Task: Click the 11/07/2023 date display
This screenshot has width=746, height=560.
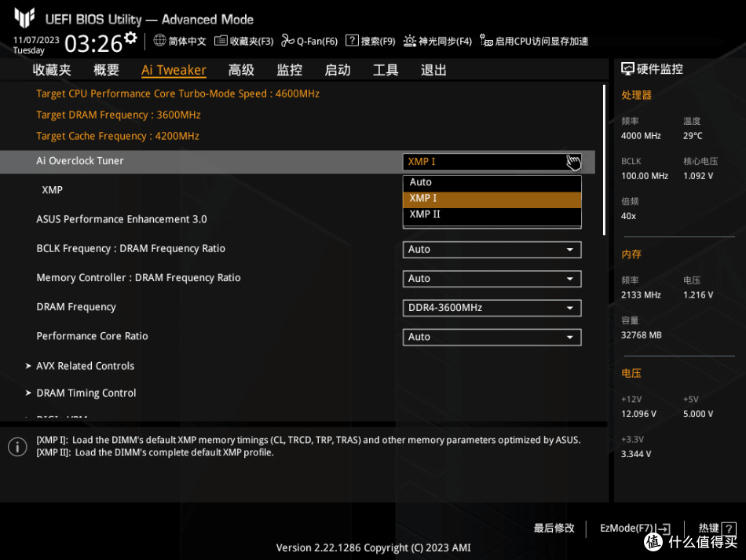Action: click(36, 40)
